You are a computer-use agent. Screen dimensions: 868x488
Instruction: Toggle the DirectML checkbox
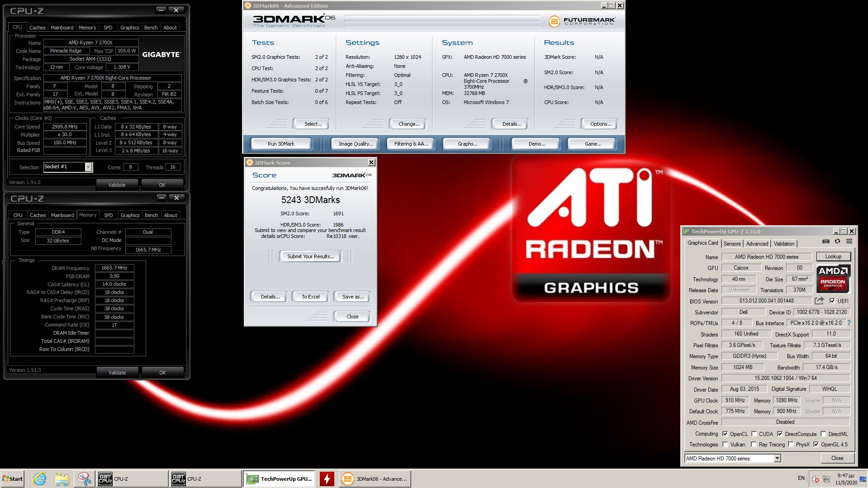(823, 434)
